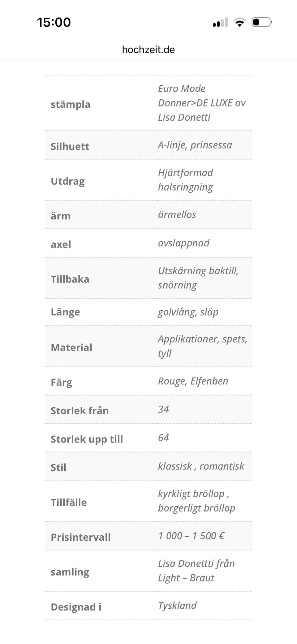Tap "Applikationer, spets, tyll" material value
This screenshot has width=297, height=644.
[202, 346]
